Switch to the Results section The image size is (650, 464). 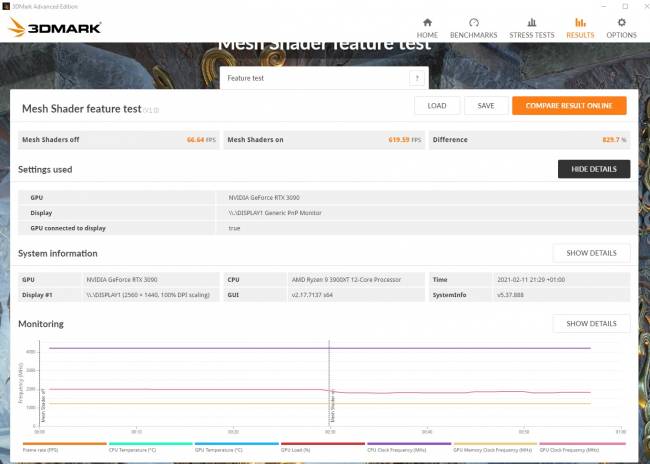(x=580, y=27)
